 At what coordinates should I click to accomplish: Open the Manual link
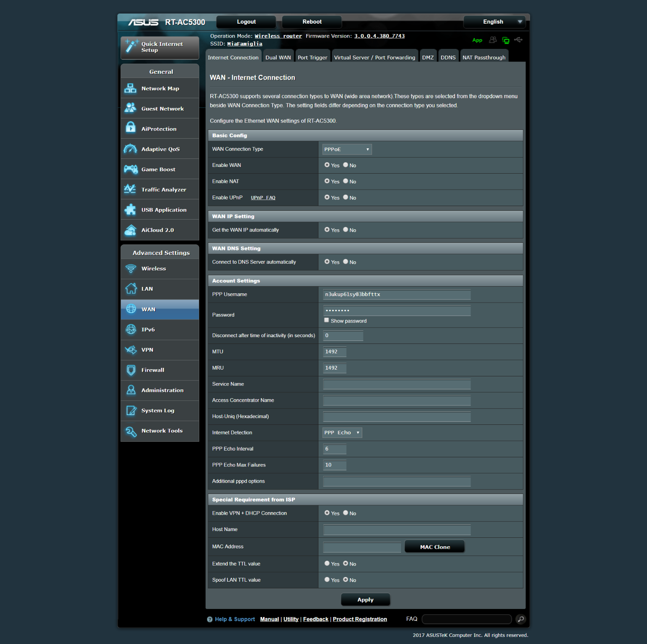(x=270, y=619)
